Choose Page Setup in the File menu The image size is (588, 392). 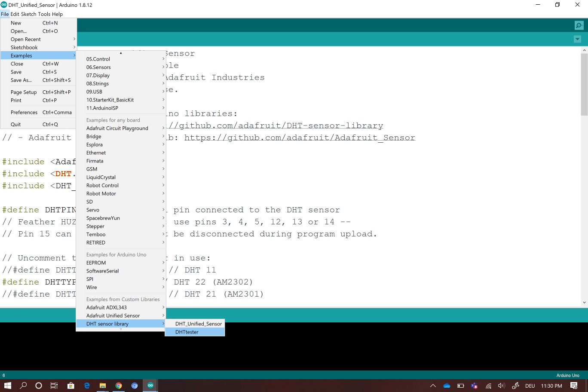(x=39, y=92)
